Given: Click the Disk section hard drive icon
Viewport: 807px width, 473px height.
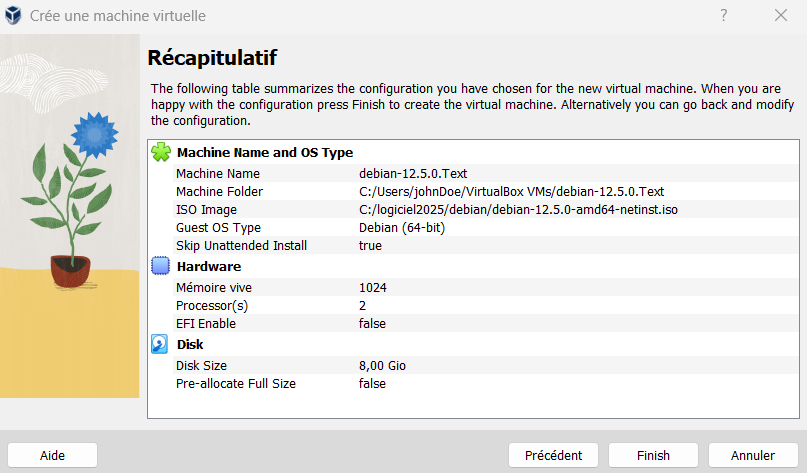Looking at the screenshot, I should click(160, 344).
